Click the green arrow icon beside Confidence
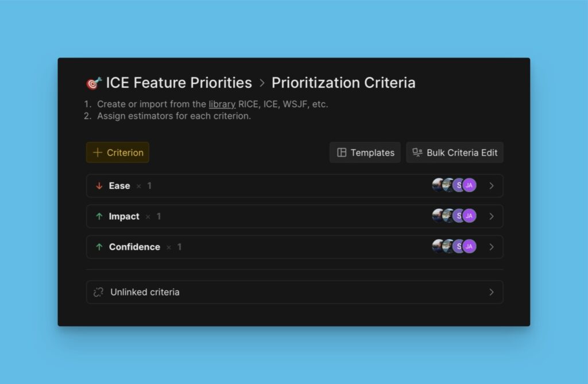The image size is (588, 384). (99, 247)
